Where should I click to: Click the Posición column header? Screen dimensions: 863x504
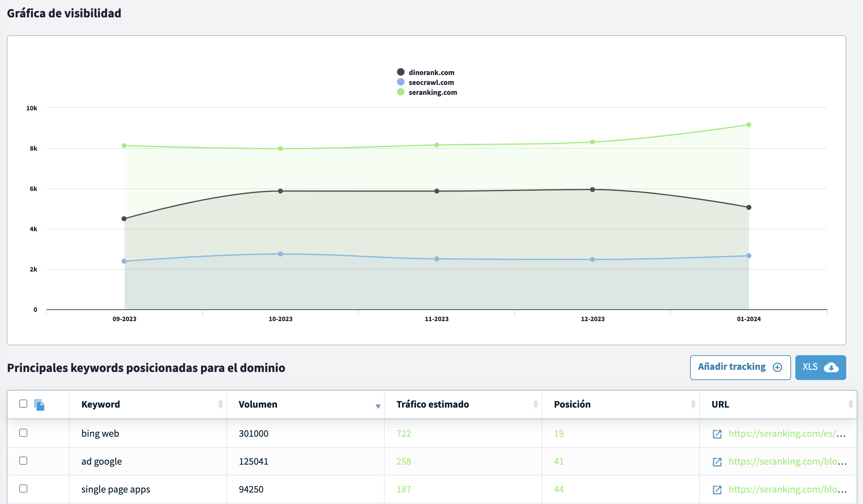point(572,404)
